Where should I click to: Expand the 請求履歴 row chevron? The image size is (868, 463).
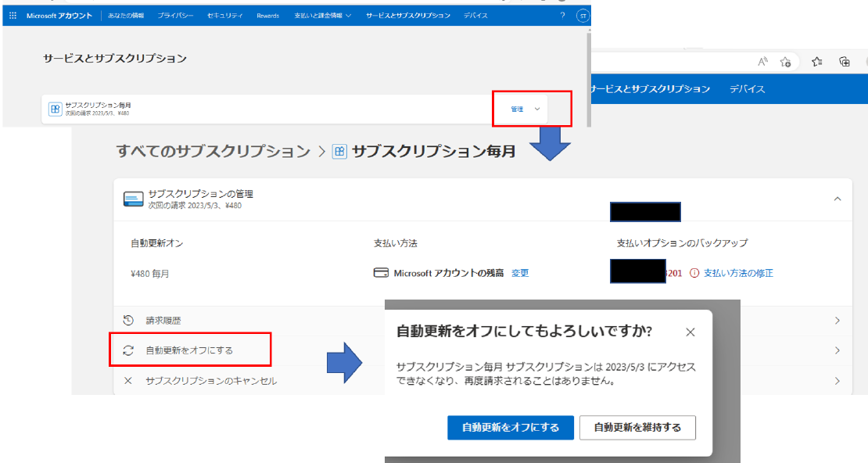pos(838,320)
